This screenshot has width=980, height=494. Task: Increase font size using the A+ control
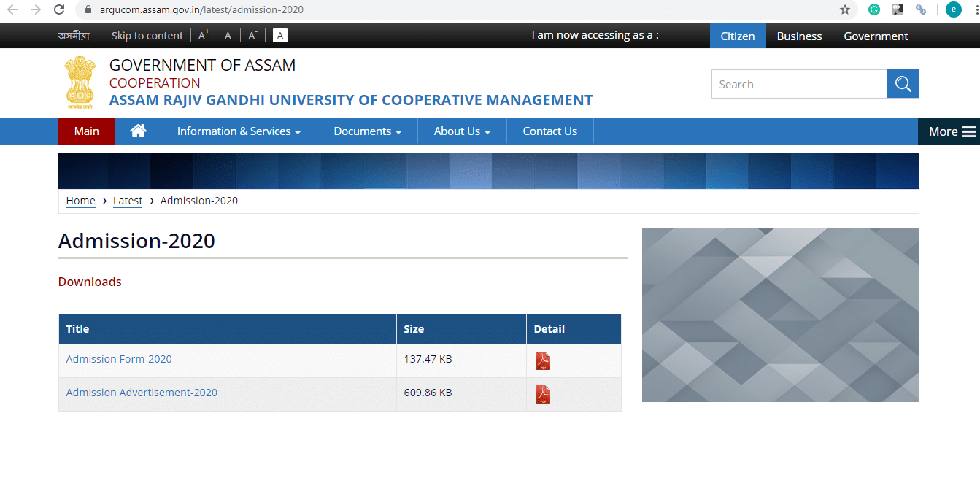pyautogui.click(x=203, y=34)
